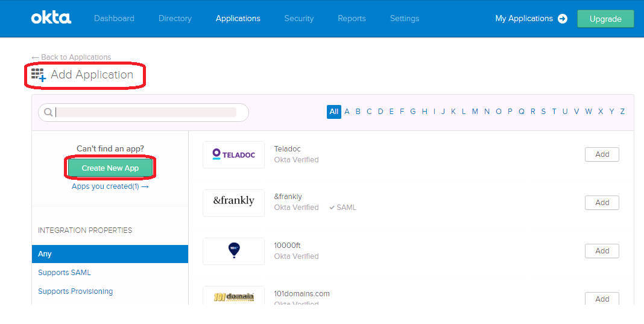This screenshot has height=324, width=644.
Task: Click the Add Application grid icon
Action: [x=39, y=75]
